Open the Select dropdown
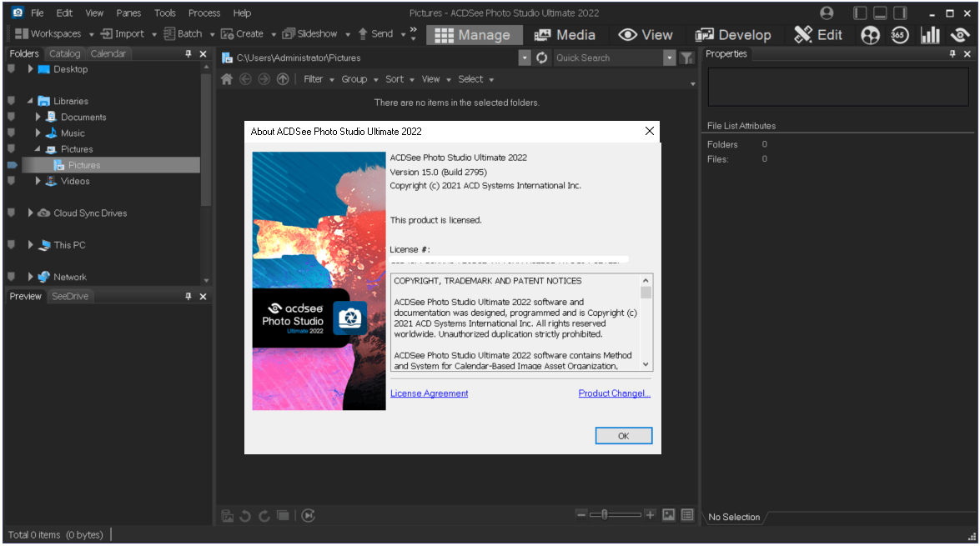980x546 pixels. [x=475, y=79]
